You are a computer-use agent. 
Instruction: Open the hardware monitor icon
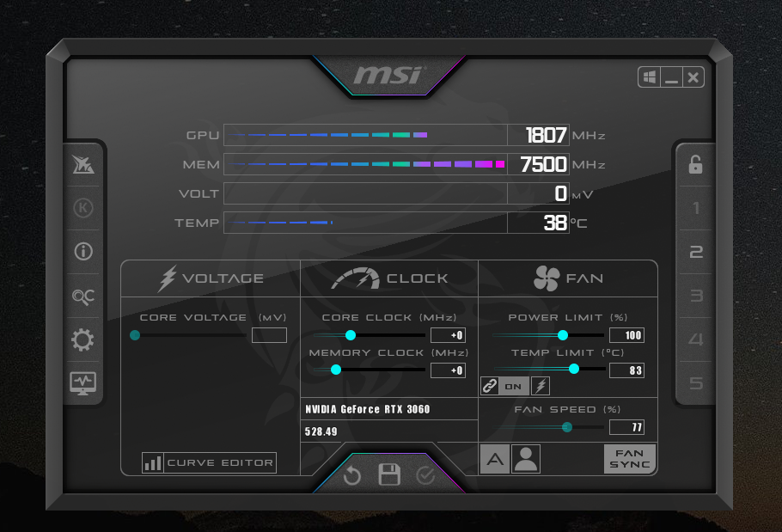[82, 383]
